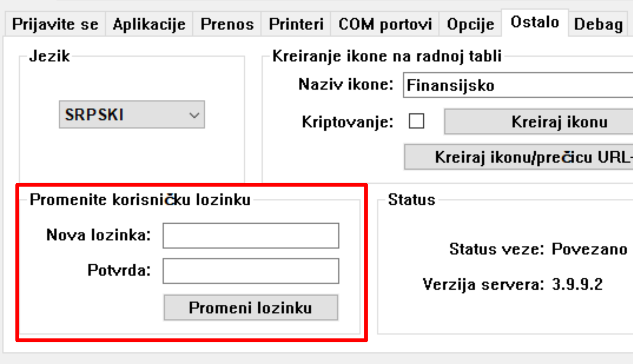Screen dimensions: 633x364
Task: Expand the SRPSKI language dropdown
Action: point(132,114)
